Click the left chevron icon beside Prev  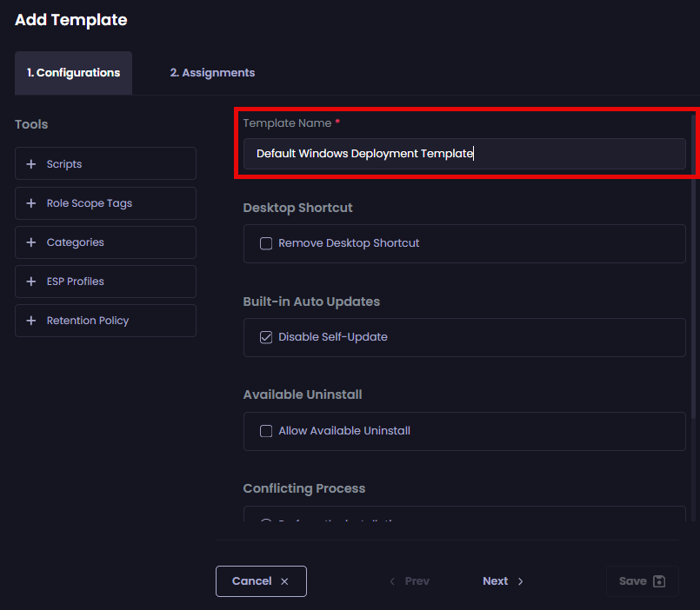[x=392, y=581]
